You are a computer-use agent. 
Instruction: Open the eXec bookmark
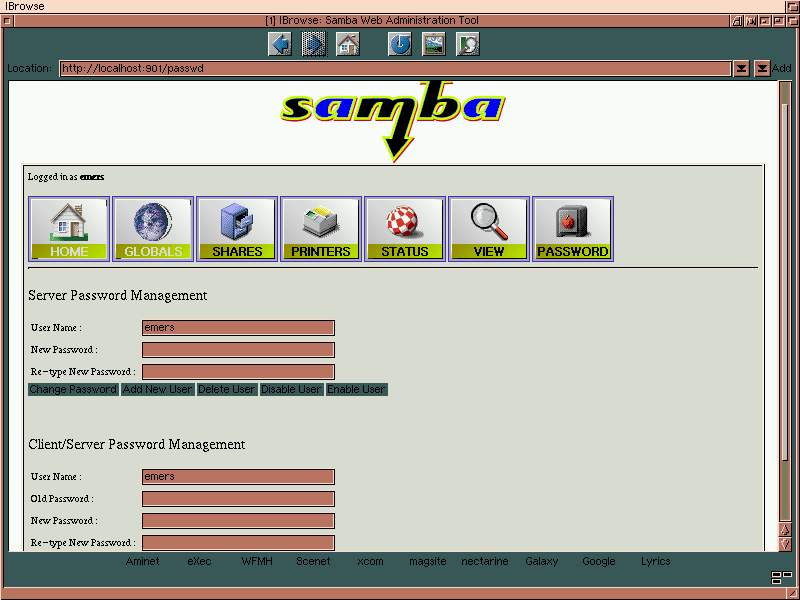(x=199, y=561)
